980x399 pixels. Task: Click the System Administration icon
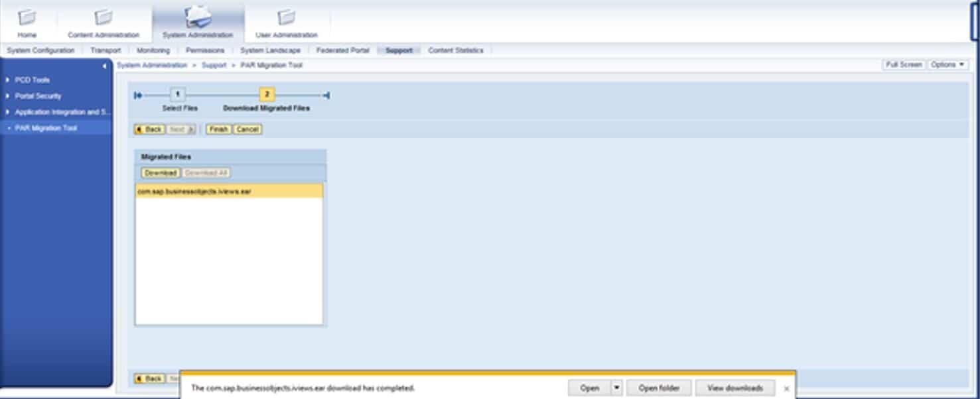(198, 16)
